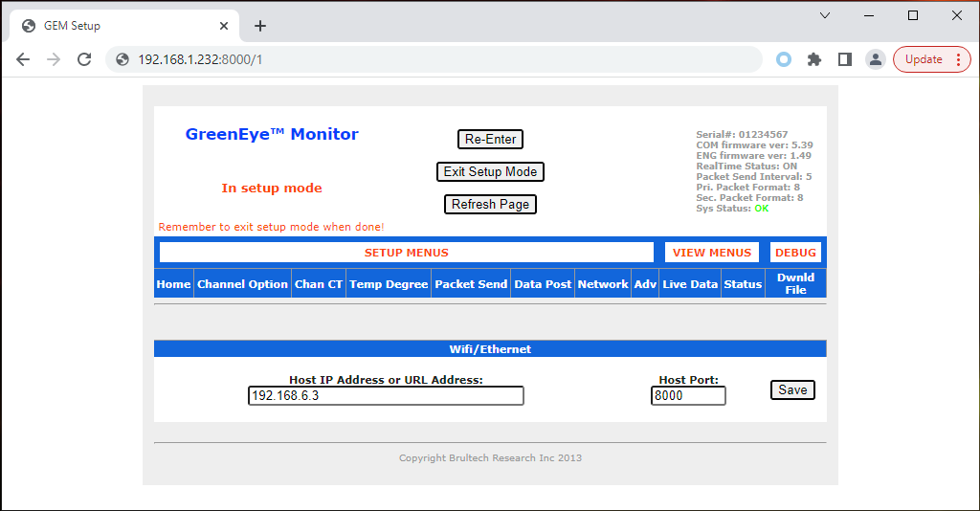Open the Temp Degree menu
The width and height of the screenshot is (980, 511).
[x=389, y=283]
